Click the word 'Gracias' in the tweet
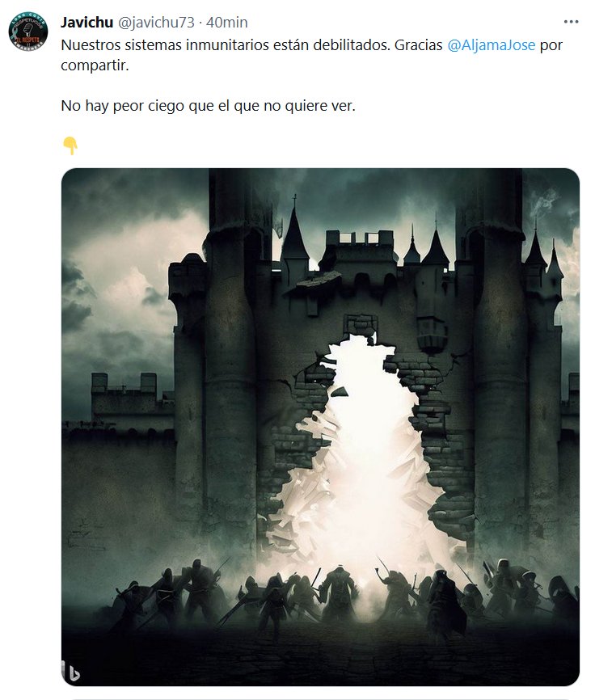 (x=418, y=45)
